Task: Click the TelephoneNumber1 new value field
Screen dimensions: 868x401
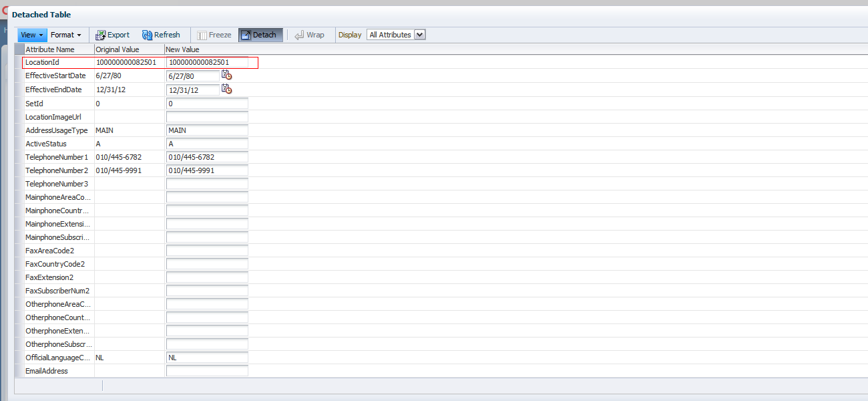Action: pos(207,157)
